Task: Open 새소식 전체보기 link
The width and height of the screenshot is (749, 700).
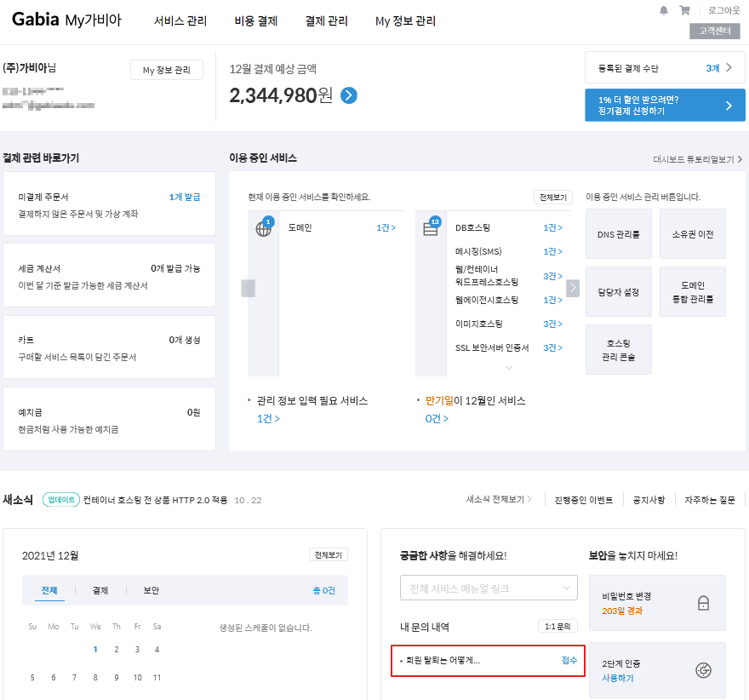Action: [499, 500]
